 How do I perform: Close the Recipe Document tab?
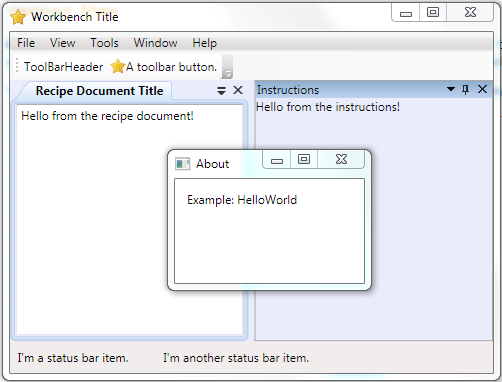tap(238, 90)
